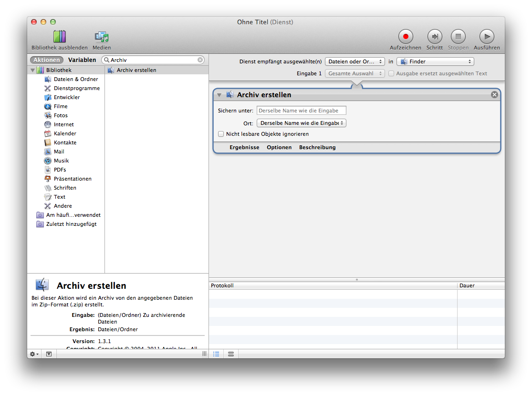
Task: Clear the Archiv search field
Action: 200,60
